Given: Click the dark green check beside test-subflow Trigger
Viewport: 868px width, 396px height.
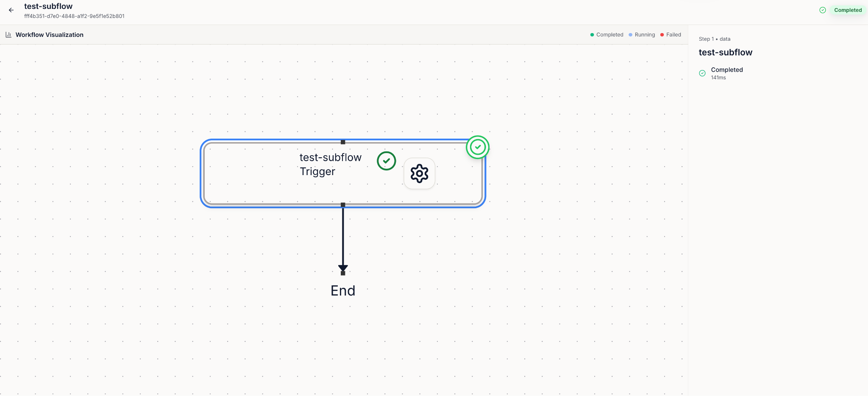Looking at the screenshot, I should pos(387,161).
